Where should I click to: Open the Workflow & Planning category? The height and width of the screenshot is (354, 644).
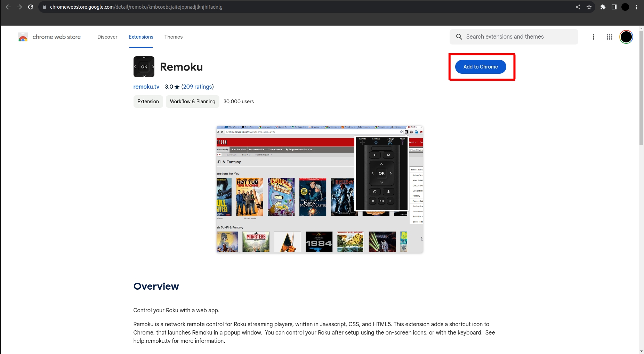click(x=193, y=102)
